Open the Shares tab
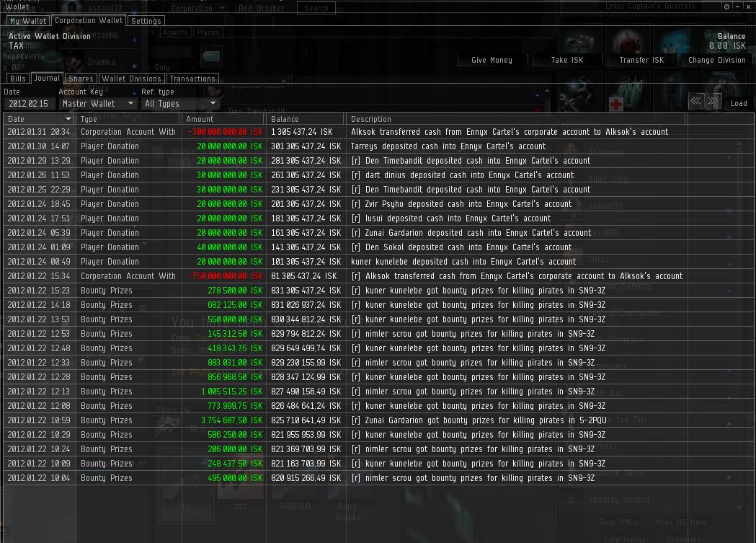756x543 pixels. coord(81,79)
